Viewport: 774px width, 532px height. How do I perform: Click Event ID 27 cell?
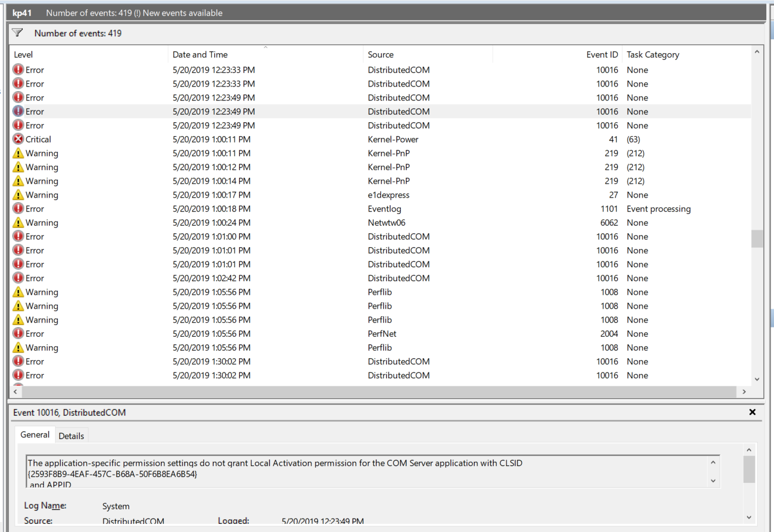pyautogui.click(x=613, y=195)
